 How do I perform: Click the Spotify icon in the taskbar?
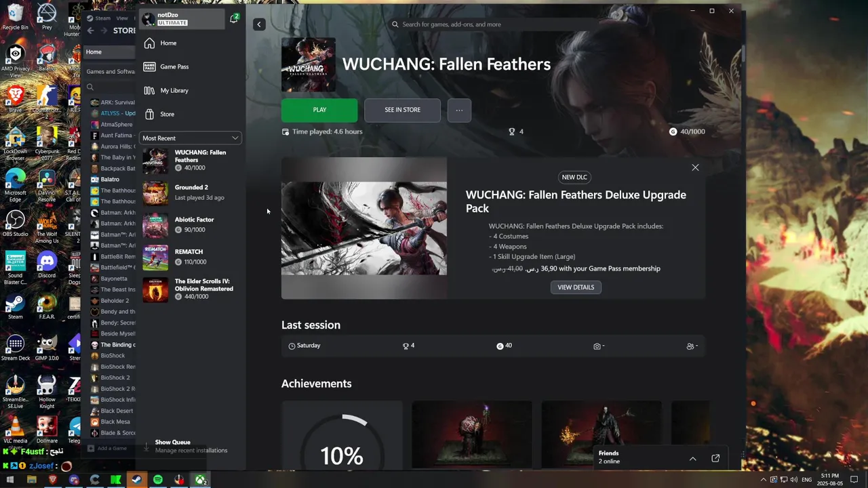[158, 480]
